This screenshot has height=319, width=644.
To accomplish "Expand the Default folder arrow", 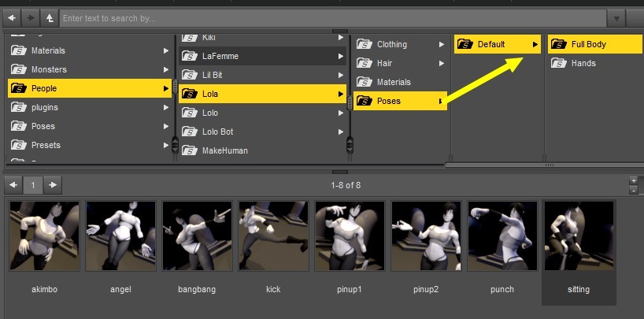I will tap(535, 44).
